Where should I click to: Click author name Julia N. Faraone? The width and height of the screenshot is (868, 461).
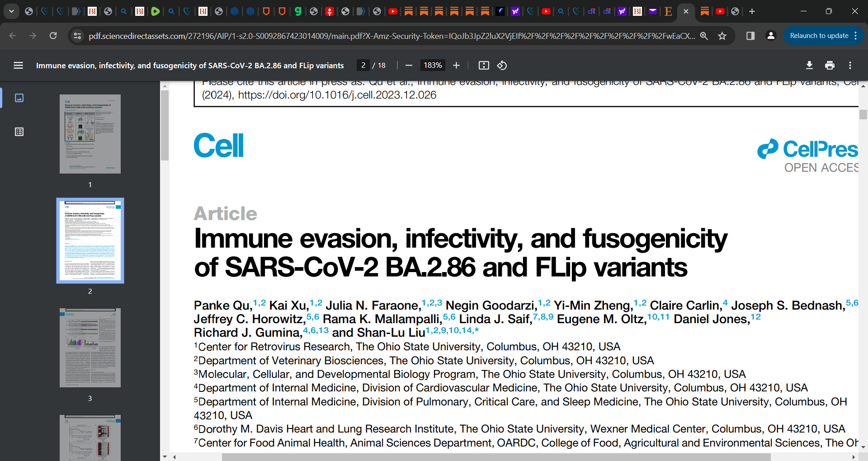click(x=373, y=306)
